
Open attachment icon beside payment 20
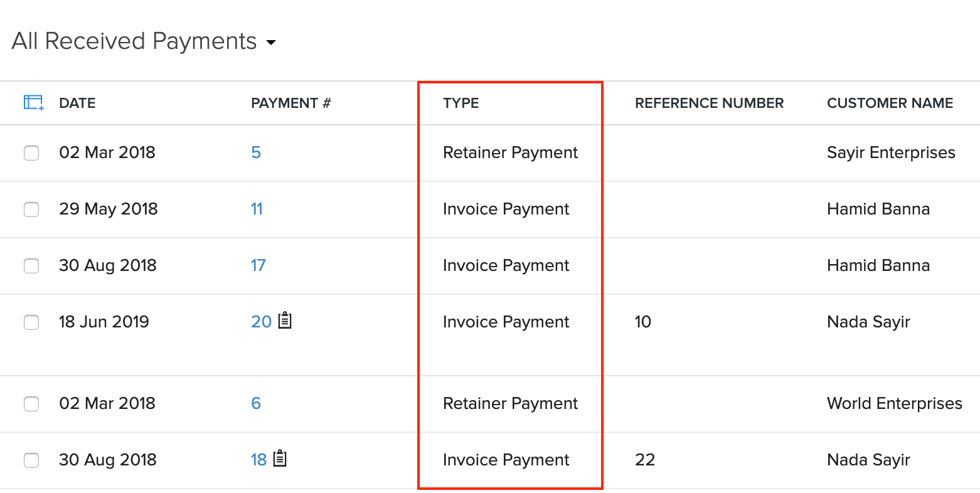[284, 321]
